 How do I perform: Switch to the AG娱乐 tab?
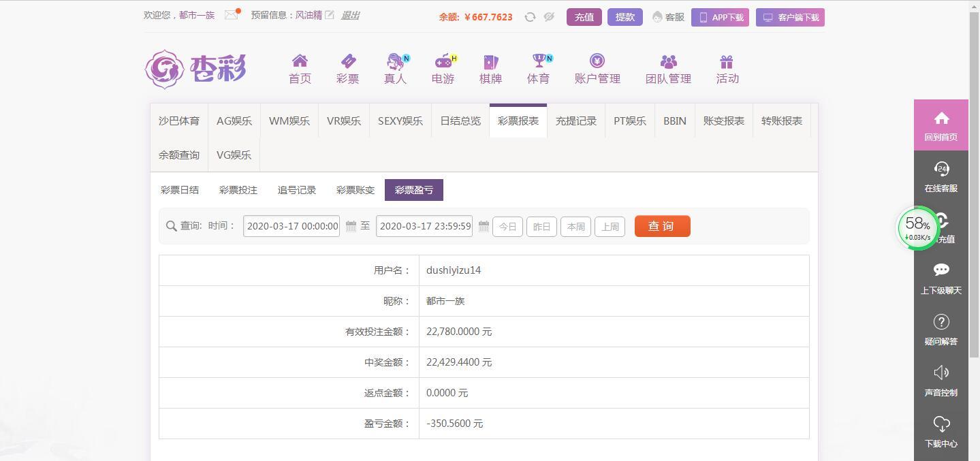pos(233,121)
